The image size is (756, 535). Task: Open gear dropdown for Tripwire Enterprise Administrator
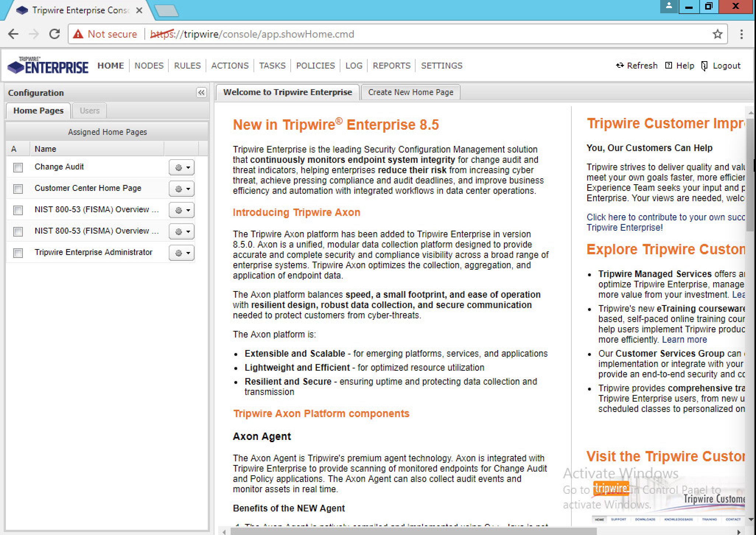click(182, 253)
